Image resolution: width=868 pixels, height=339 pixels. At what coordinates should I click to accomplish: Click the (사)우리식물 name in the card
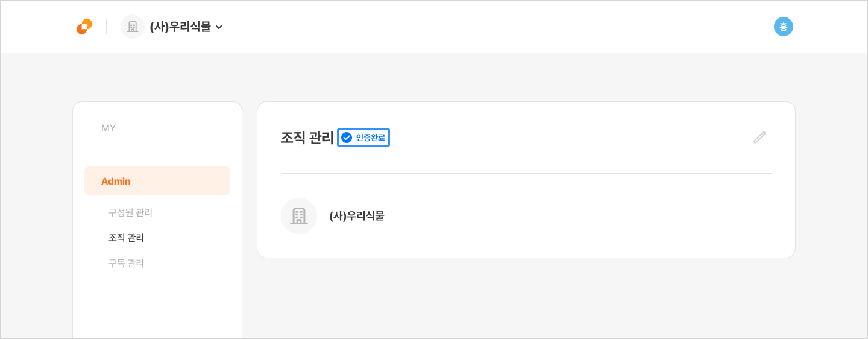point(357,216)
